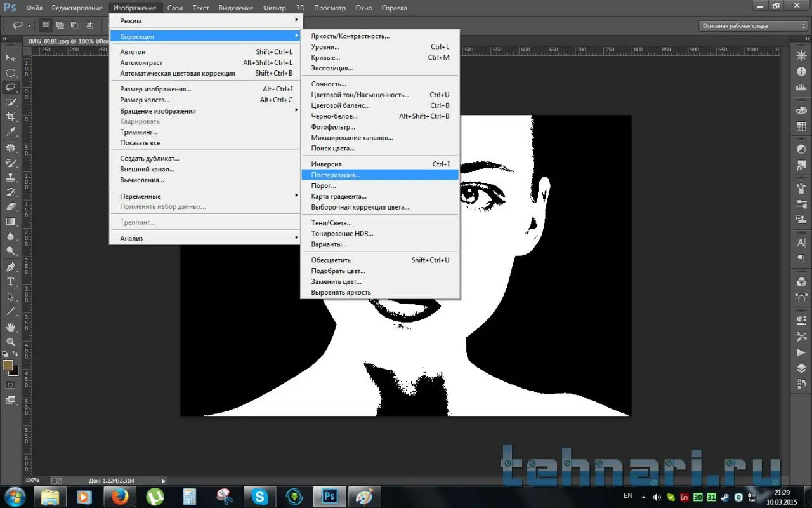Toggle Quick Mask mode button
This screenshot has height=508, width=812.
click(x=11, y=385)
